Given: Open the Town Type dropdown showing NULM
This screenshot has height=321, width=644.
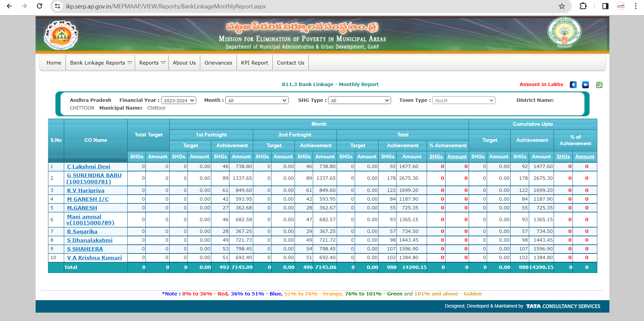Looking at the screenshot, I should pos(464,100).
